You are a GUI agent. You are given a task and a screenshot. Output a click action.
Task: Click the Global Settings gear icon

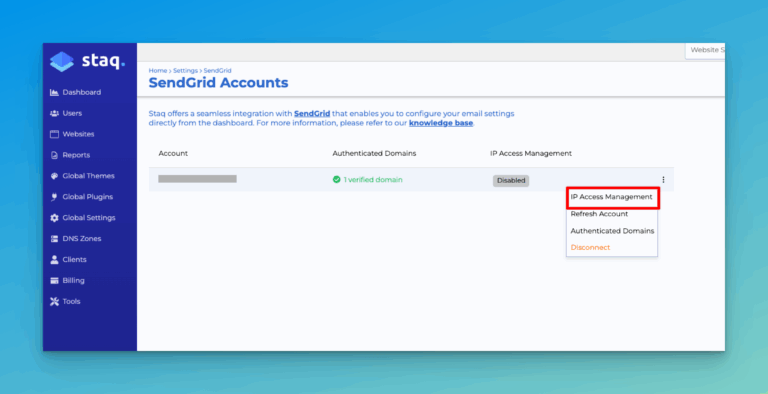coord(54,218)
